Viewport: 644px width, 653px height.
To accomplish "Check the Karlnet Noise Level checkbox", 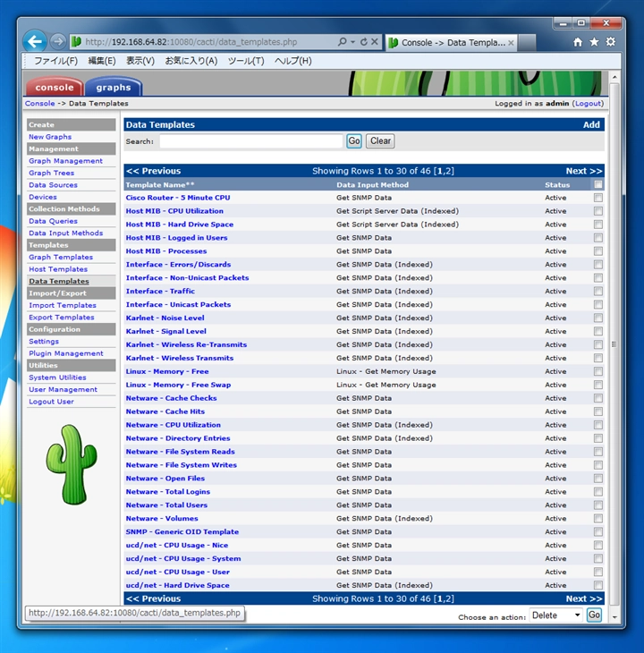I will [598, 318].
